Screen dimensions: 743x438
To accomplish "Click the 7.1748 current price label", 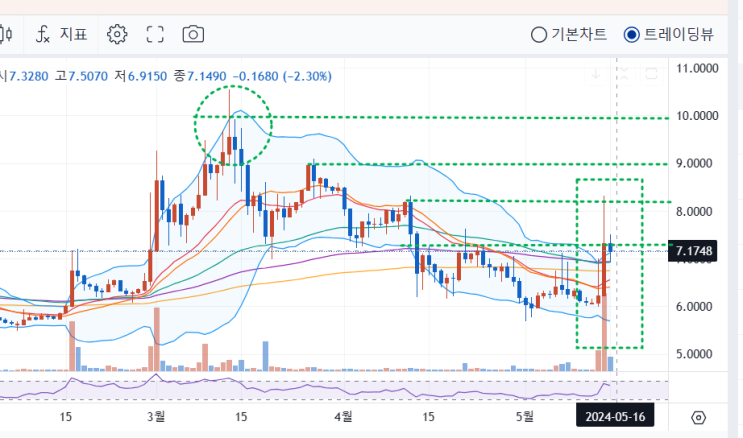I will click(693, 251).
